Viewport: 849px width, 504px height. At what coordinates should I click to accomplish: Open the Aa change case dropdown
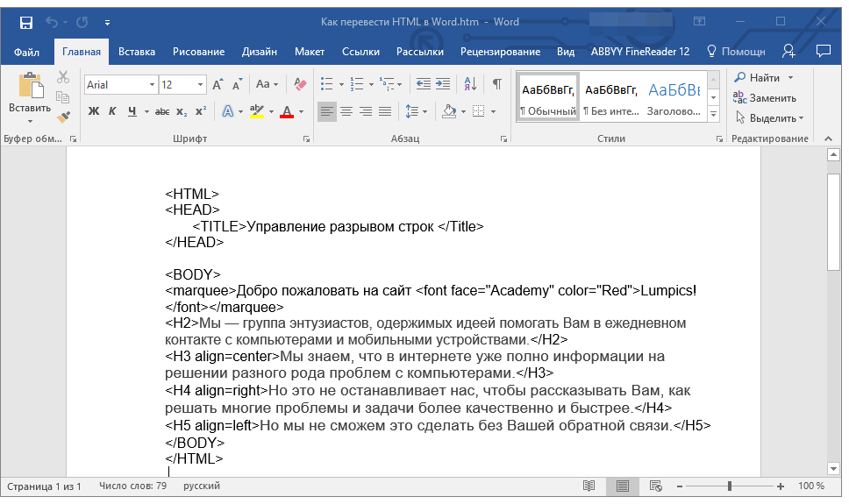pyautogui.click(x=267, y=84)
